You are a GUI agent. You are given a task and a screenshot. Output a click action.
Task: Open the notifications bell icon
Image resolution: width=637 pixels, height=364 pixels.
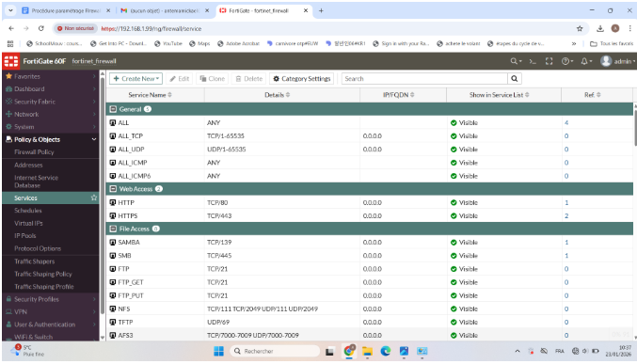point(586,61)
